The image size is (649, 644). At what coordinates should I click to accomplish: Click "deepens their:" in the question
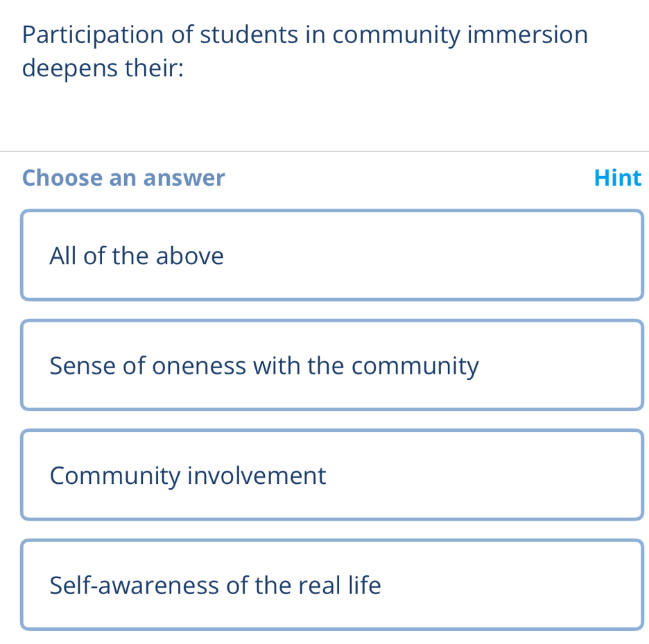point(103,69)
